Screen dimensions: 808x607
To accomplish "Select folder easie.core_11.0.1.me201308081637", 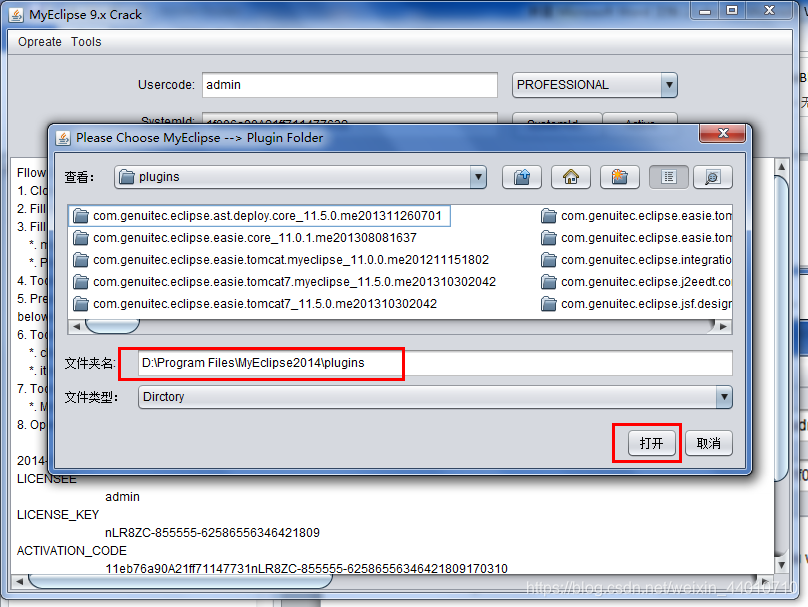I will tap(244, 238).
